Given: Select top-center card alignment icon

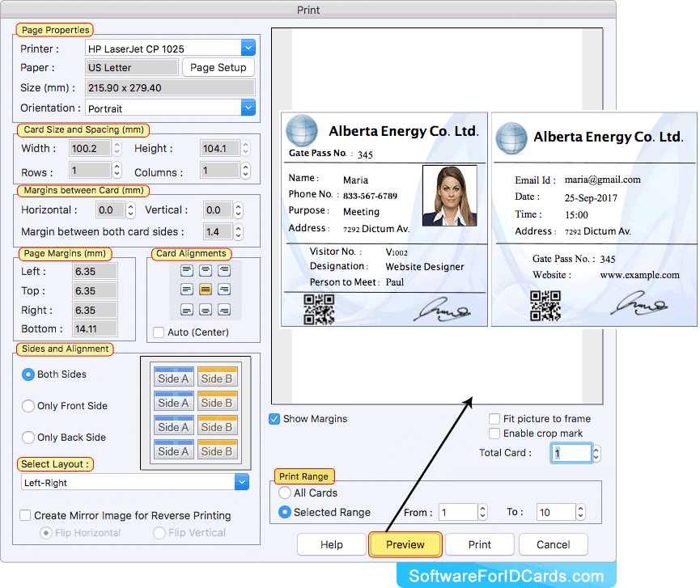Looking at the screenshot, I should [x=206, y=270].
